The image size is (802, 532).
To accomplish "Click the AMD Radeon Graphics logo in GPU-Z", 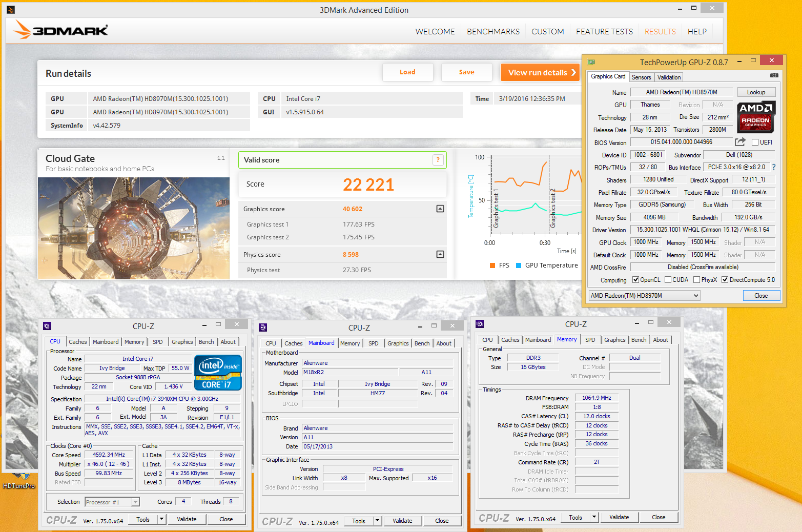I will [x=756, y=117].
